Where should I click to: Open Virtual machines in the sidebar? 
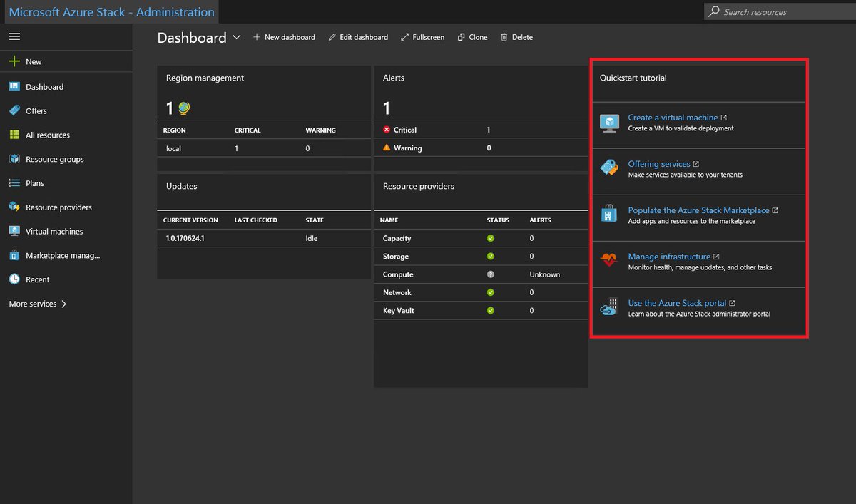pyautogui.click(x=54, y=231)
